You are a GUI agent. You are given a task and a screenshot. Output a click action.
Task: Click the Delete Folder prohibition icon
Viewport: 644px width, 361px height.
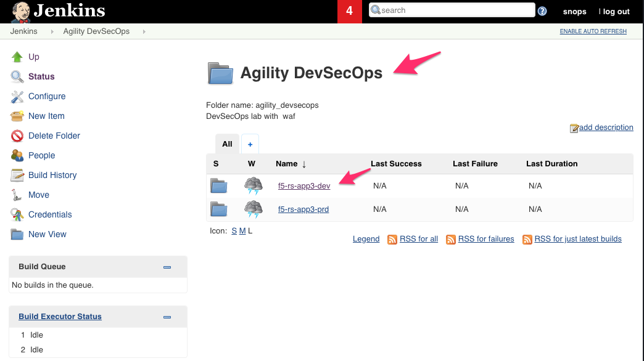point(17,136)
